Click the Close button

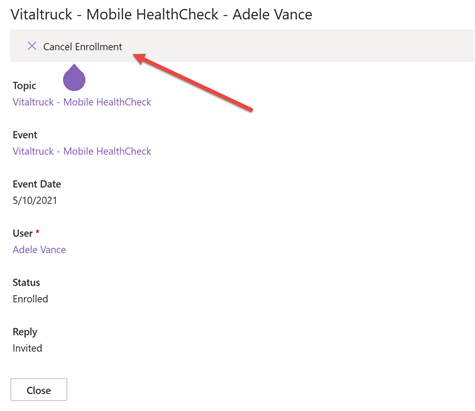click(39, 390)
